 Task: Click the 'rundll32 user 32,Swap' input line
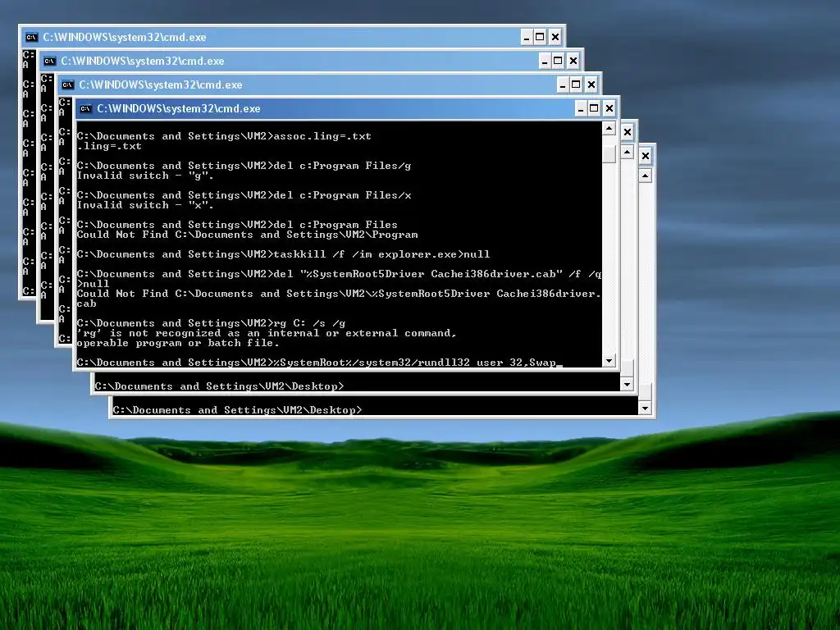(319, 363)
